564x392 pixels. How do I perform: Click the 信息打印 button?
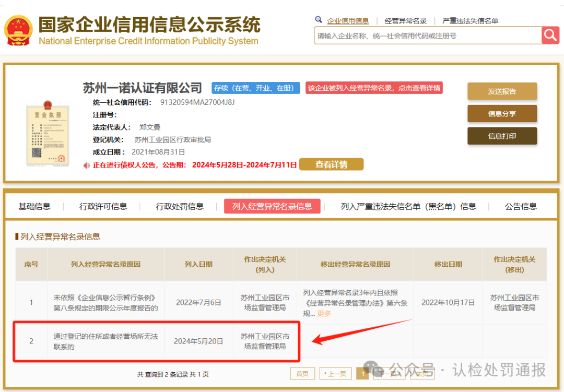click(x=502, y=136)
